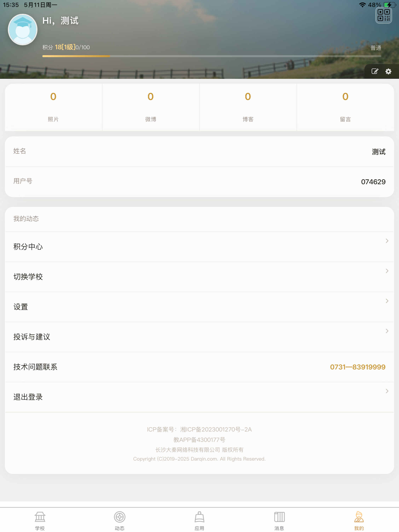Viewport: 399px width, 532px height.
Task: Open the 学校 tab
Action: (x=40, y=521)
